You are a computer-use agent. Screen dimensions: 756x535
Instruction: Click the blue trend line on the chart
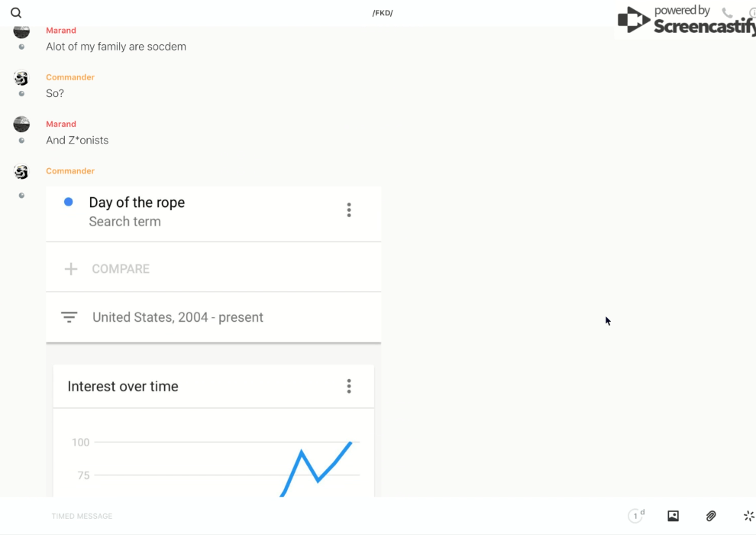(x=318, y=478)
